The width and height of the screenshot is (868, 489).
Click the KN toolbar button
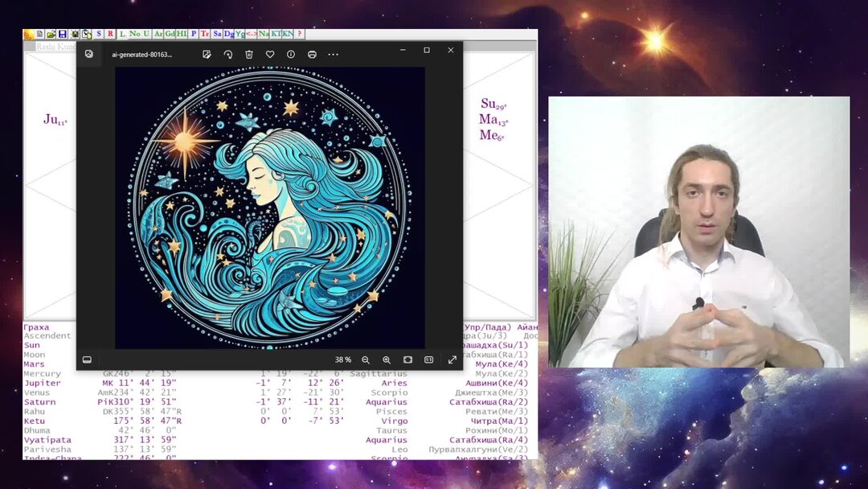point(288,34)
